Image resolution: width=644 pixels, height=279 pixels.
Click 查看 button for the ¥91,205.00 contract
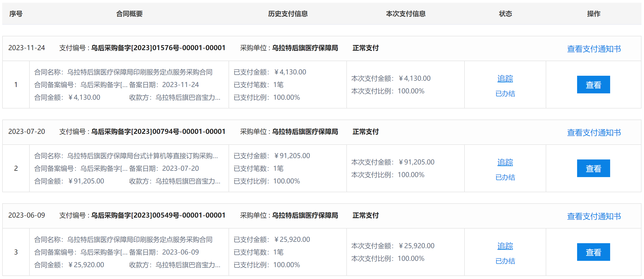[x=593, y=168]
